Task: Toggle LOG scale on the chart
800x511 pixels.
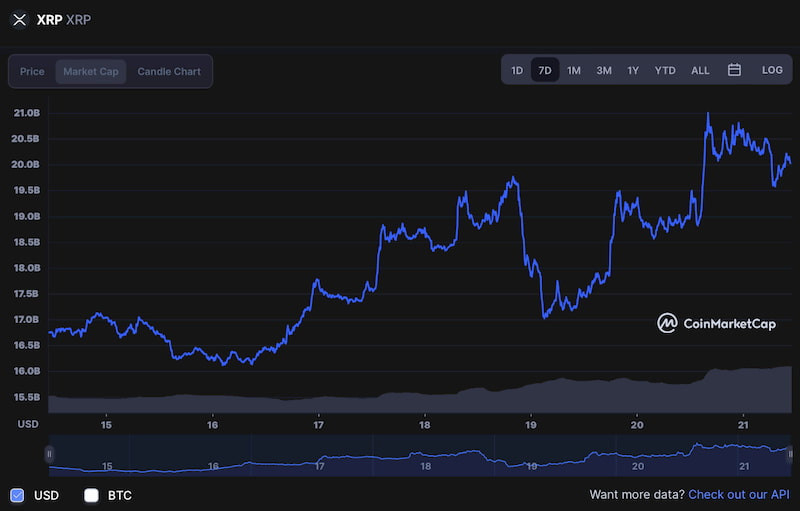Action: click(772, 70)
